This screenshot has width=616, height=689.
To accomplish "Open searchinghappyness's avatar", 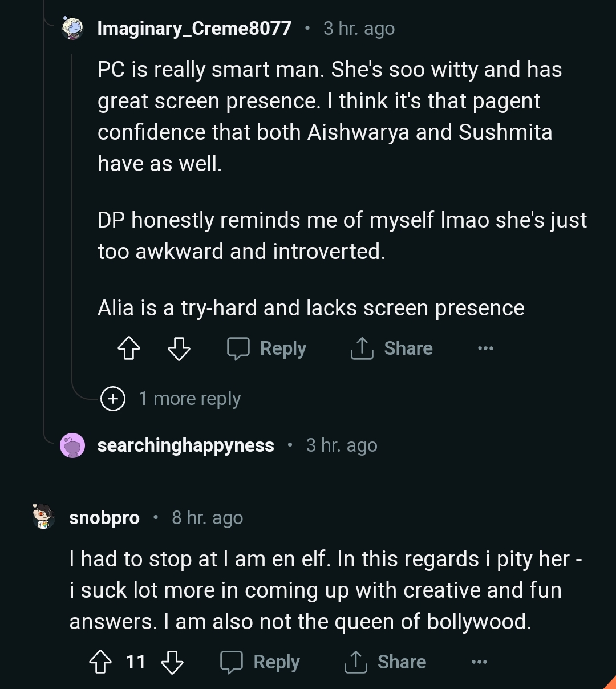I will tap(72, 445).
